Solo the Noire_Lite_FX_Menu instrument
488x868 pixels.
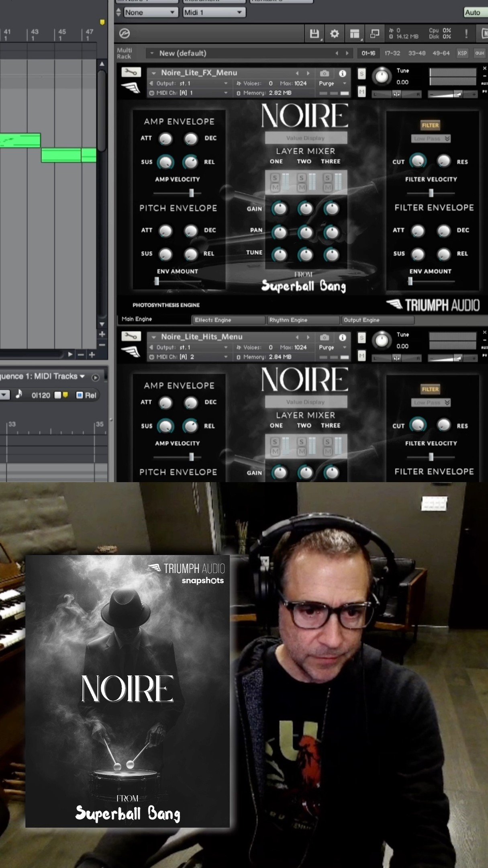pyautogui.click(x=362, y=74)
